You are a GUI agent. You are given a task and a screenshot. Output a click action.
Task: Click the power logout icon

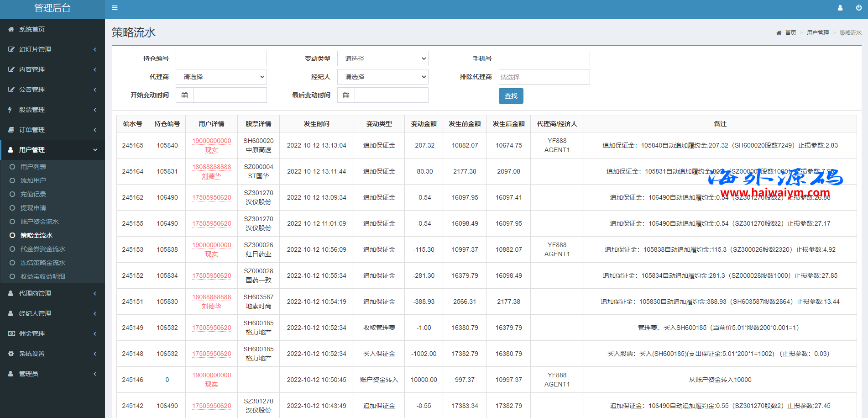click(858, 8)
